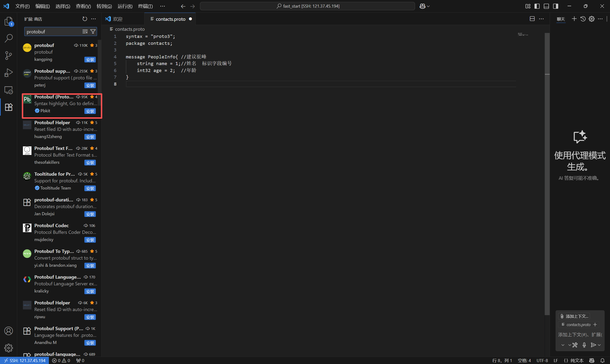Open Copilot dropdown arrow in title bar
Viewport: 610px width, 364px height.
428,6
